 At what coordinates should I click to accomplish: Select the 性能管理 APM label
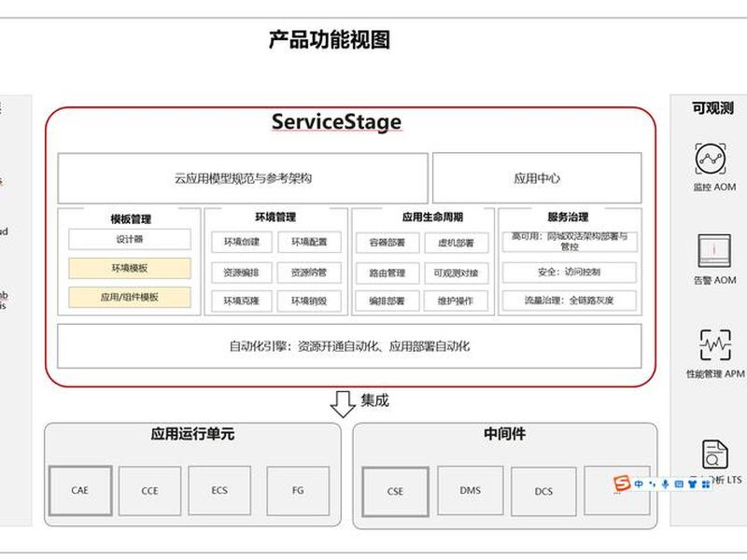click(x=715, y=374)
